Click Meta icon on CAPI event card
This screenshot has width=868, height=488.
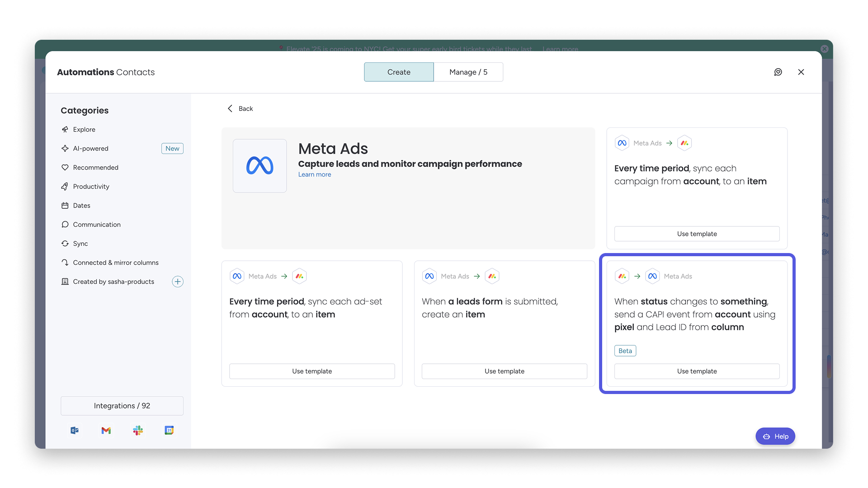652,276
